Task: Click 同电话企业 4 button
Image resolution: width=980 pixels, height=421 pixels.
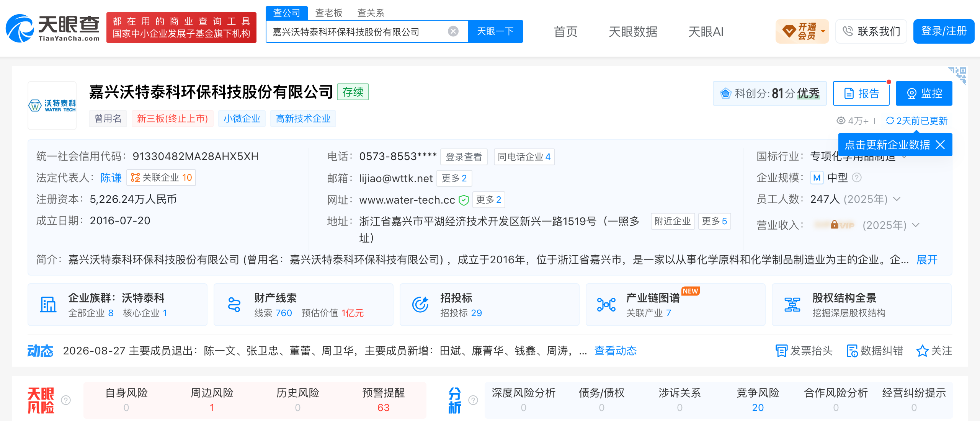Action: [x=524, y=157]
